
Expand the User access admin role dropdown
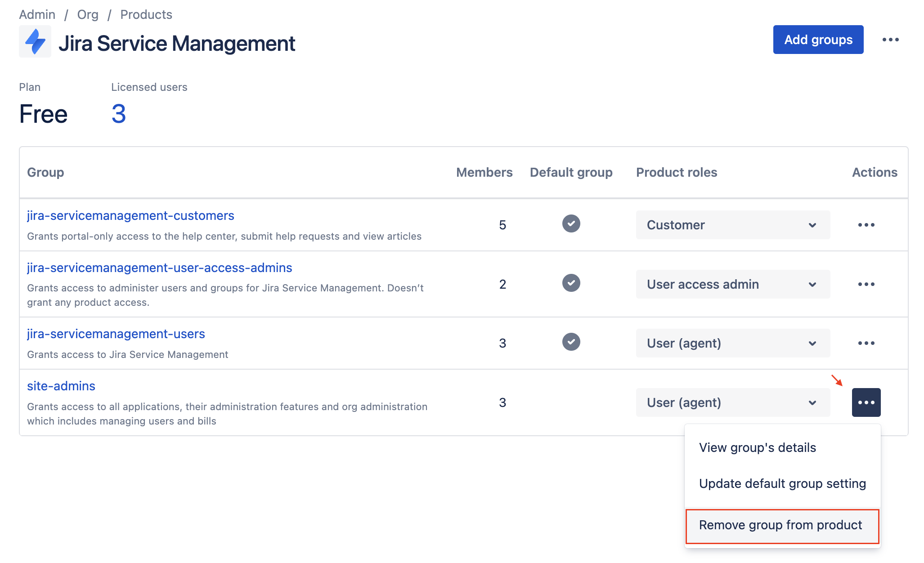click(732, 284)
